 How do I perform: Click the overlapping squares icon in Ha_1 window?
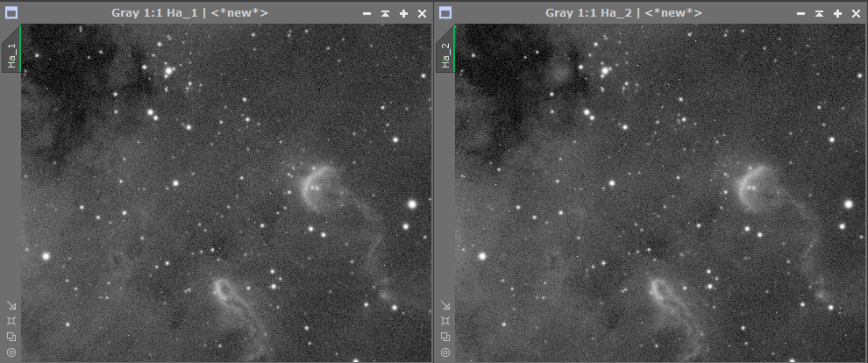point(11,337)
